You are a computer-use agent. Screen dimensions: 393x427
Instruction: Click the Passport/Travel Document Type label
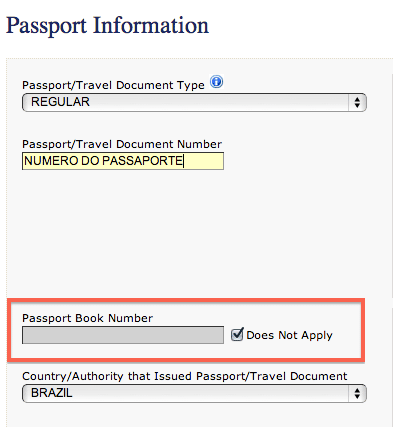pyautogui.click(x=113, y=85)
